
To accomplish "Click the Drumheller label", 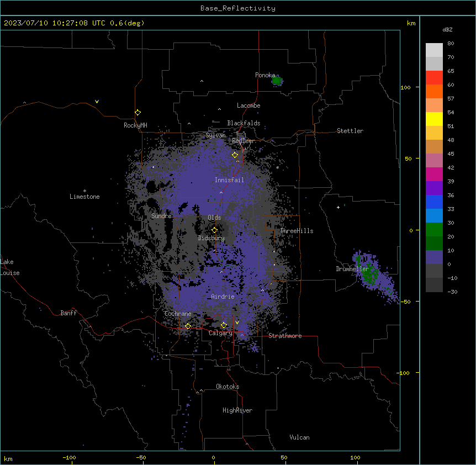I will (352, 269).
